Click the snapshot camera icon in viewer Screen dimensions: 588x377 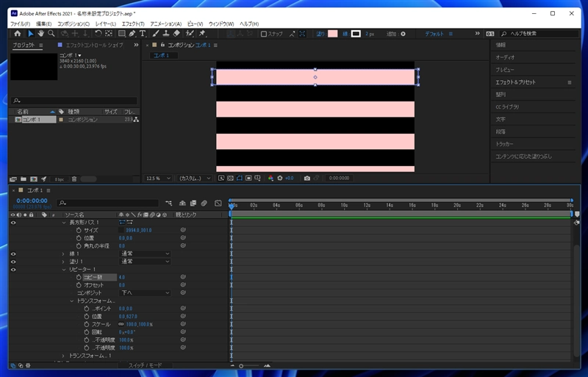306,178
